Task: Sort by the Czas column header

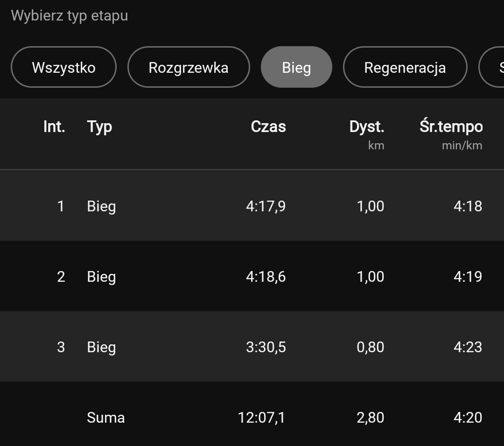Action: [268, 126]
